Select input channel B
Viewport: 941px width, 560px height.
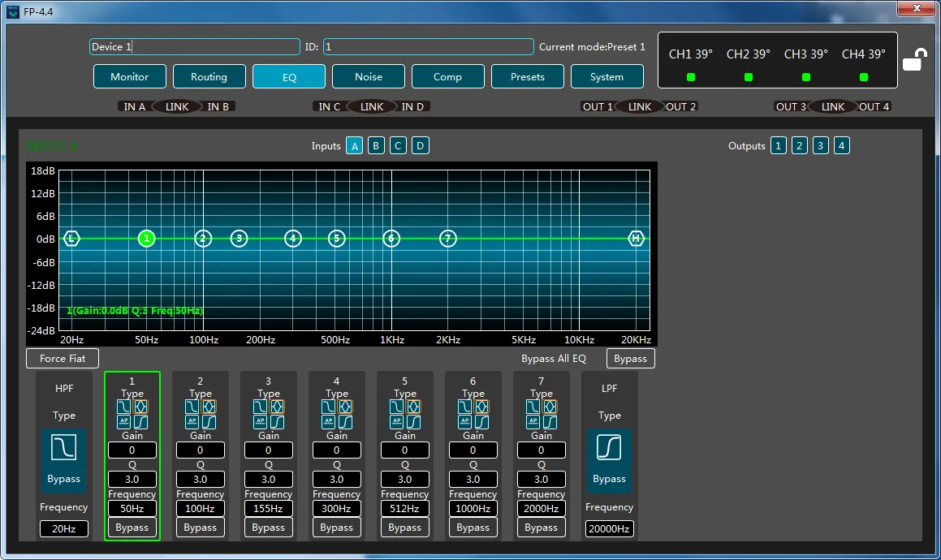pyautogui.click(x=376, y=146)
